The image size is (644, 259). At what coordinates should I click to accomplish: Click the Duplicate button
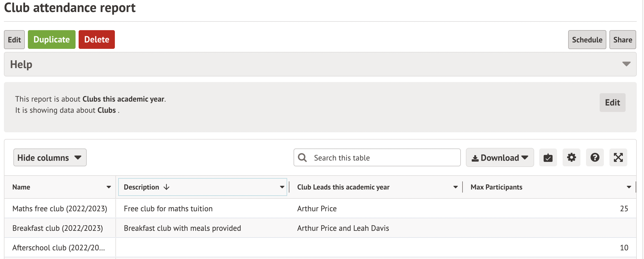click(x=52, y=40)
